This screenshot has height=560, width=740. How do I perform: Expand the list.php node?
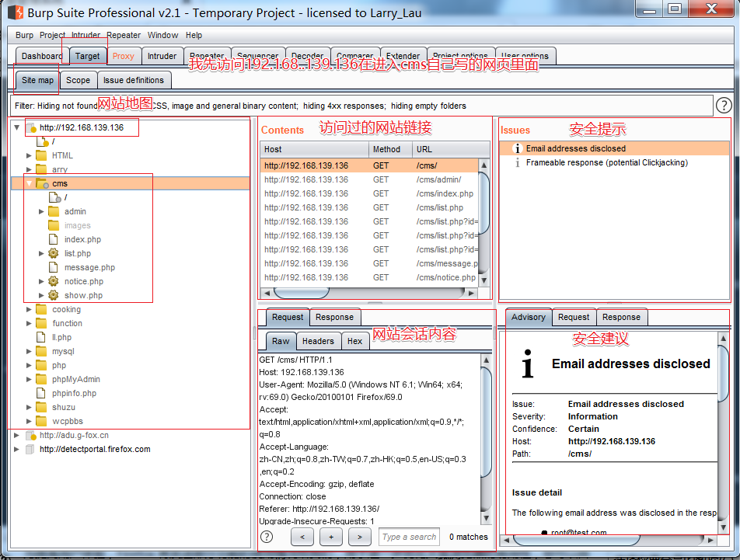point(41,253)
